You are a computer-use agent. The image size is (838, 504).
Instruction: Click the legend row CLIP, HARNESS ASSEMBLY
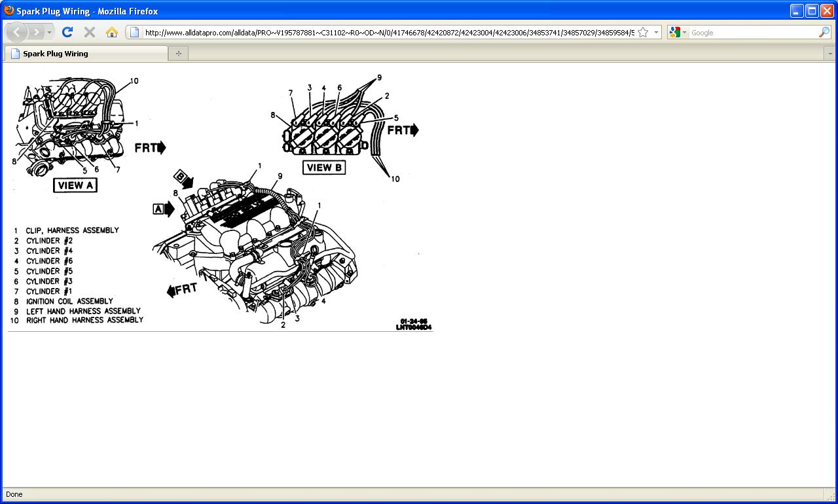pos(67,230)
